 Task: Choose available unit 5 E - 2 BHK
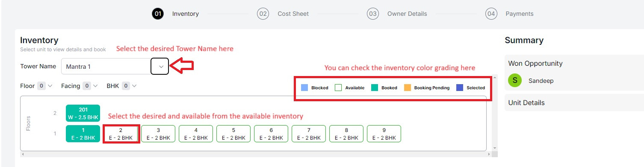tap(233, 134)
